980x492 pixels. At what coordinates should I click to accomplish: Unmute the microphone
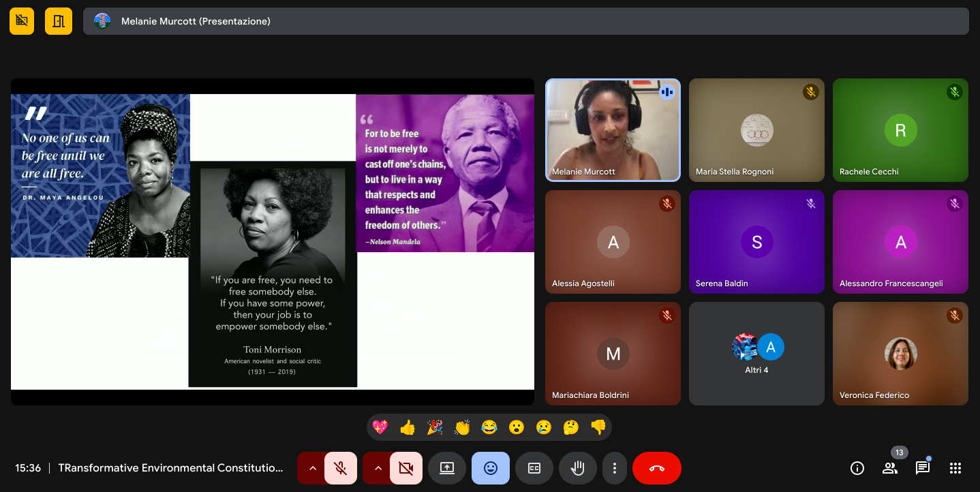(341, 468)
